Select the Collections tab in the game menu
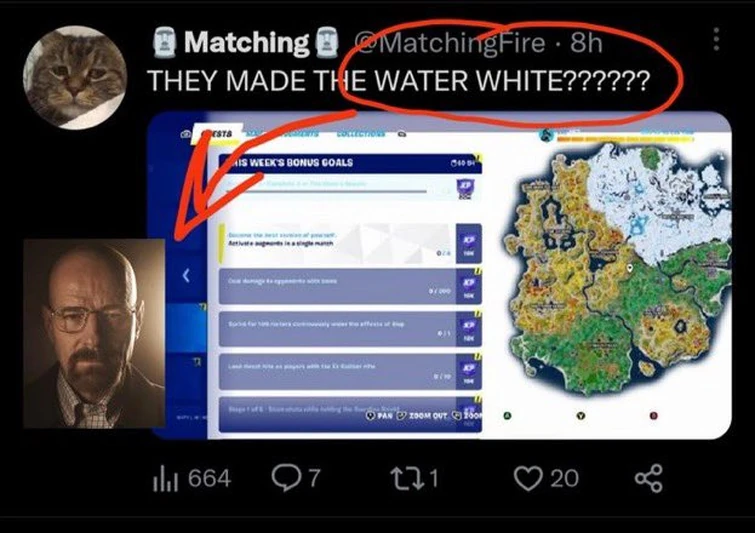The image size is (755, 533). point(361,133)
